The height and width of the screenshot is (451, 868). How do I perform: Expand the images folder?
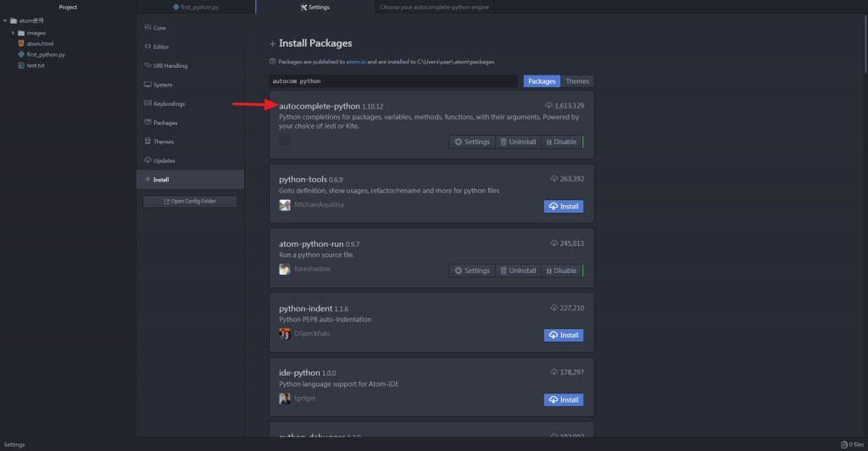(13, 33)
